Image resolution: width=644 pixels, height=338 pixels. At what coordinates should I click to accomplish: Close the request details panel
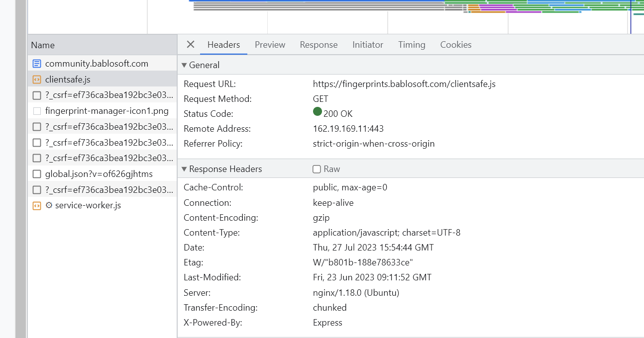pos(190,45)
